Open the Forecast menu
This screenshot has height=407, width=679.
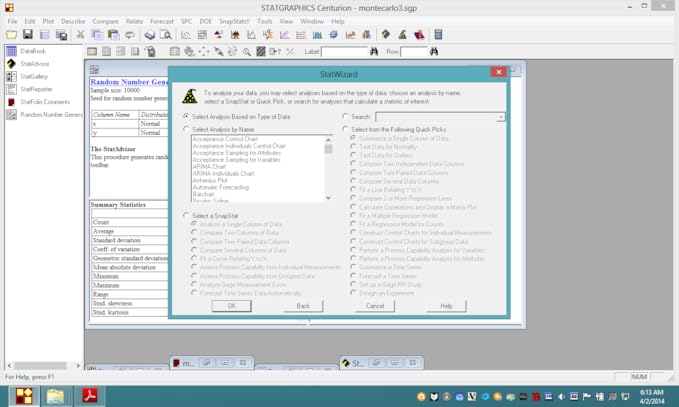pyautogui.click(x=161, y=21)
